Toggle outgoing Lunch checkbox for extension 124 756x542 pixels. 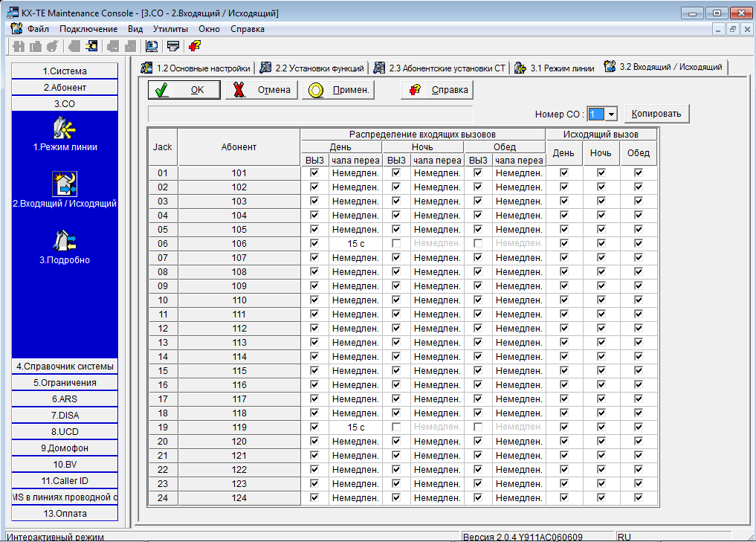pos(639,497)
